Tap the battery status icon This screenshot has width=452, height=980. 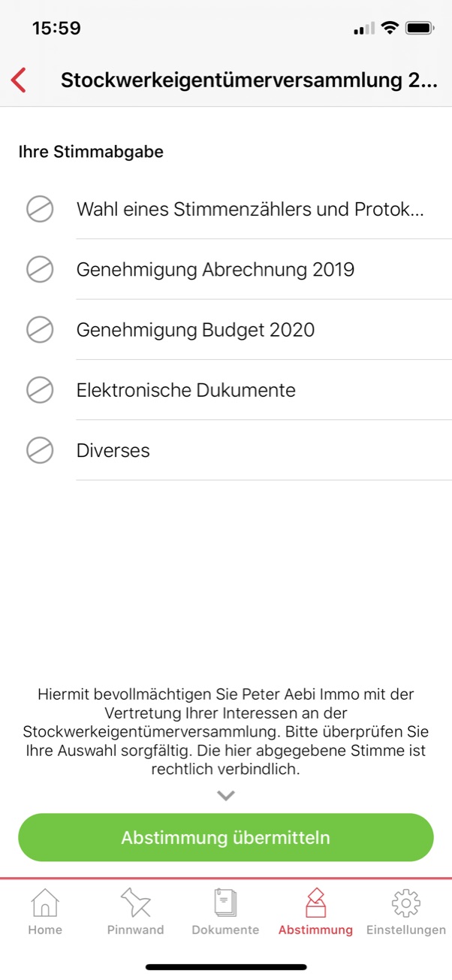click(419, 29)
